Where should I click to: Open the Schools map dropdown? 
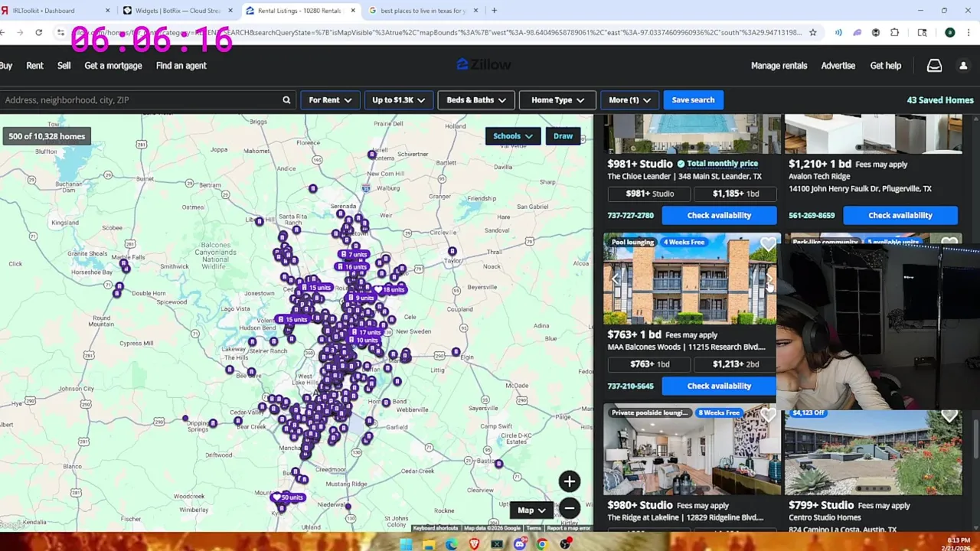(x=512, y=136)
